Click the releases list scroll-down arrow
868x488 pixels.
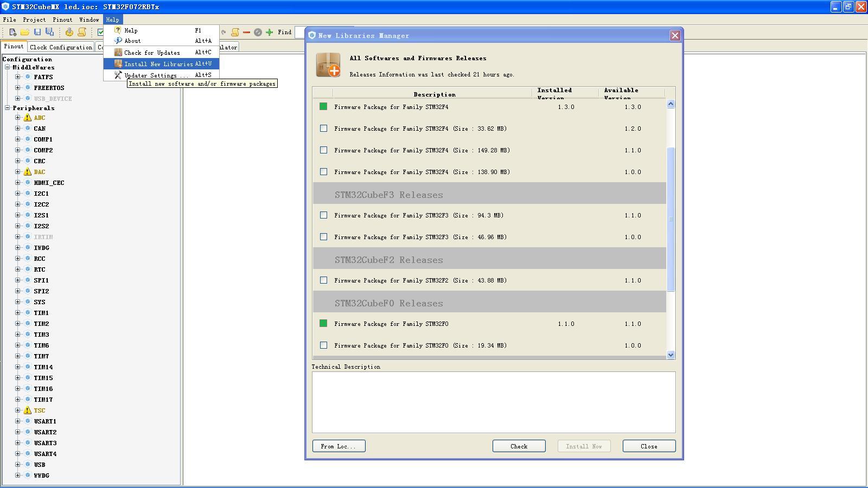click(x=671, y=355)
